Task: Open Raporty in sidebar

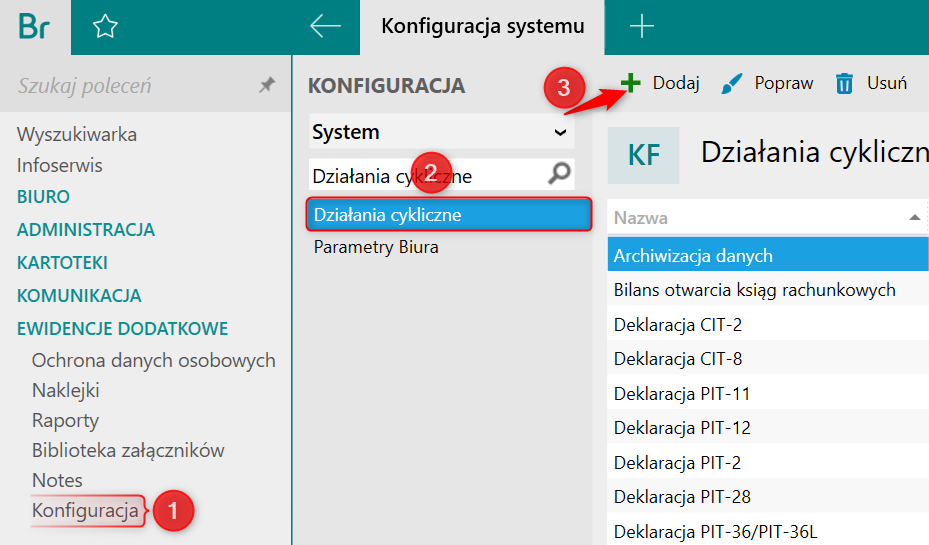Action: pyautogui.click(x=65, y=421)
